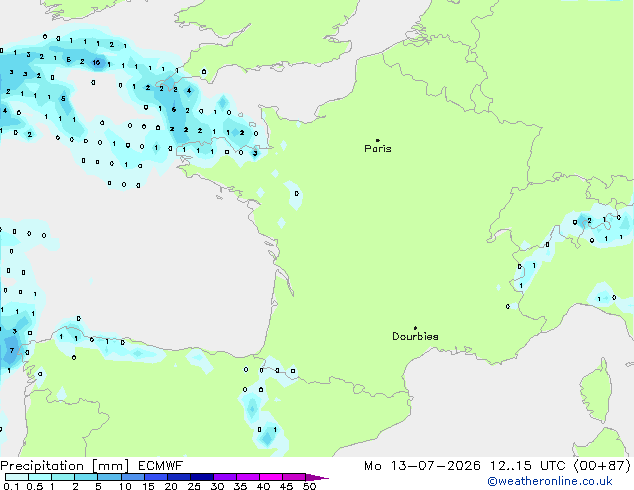
Task: Click the legend scale label '50'
Action: pos(310,486)
